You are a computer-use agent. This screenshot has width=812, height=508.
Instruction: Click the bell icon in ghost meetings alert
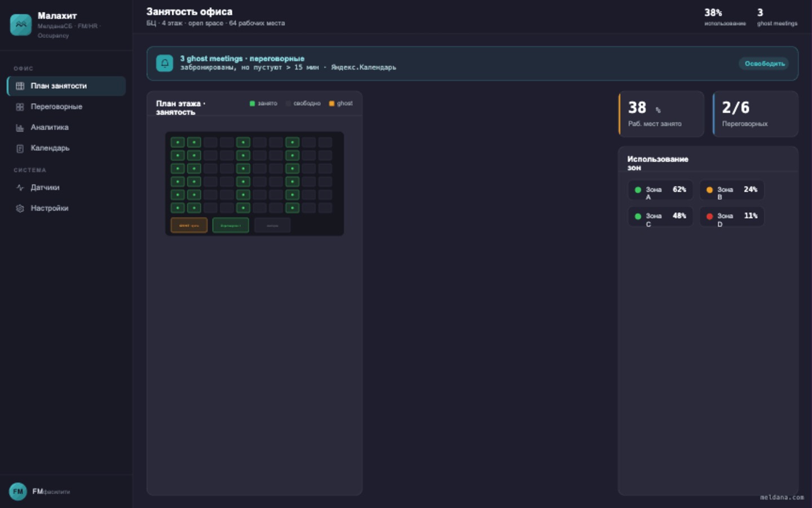165,63
